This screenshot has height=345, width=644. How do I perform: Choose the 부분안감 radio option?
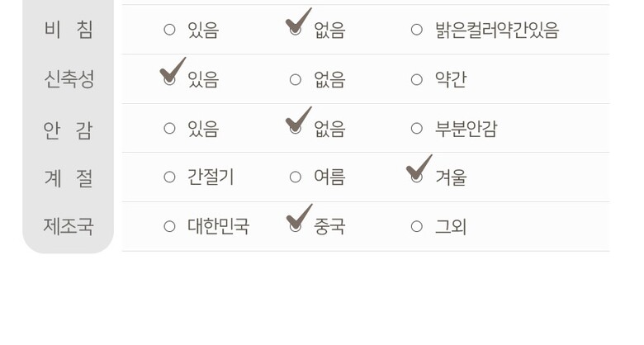tap(417, 129)
